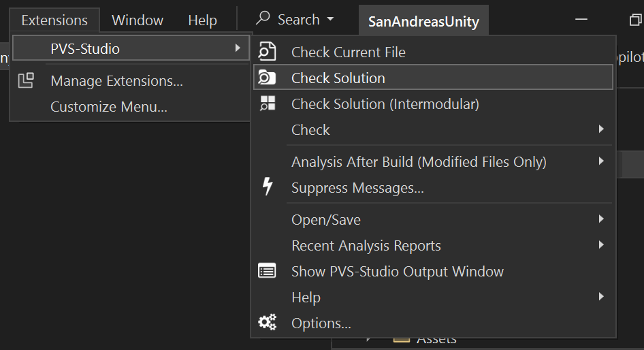This screenshot has width=644, height=350.
Task: Click the Intermodular check icon
Action: (268, 104)
